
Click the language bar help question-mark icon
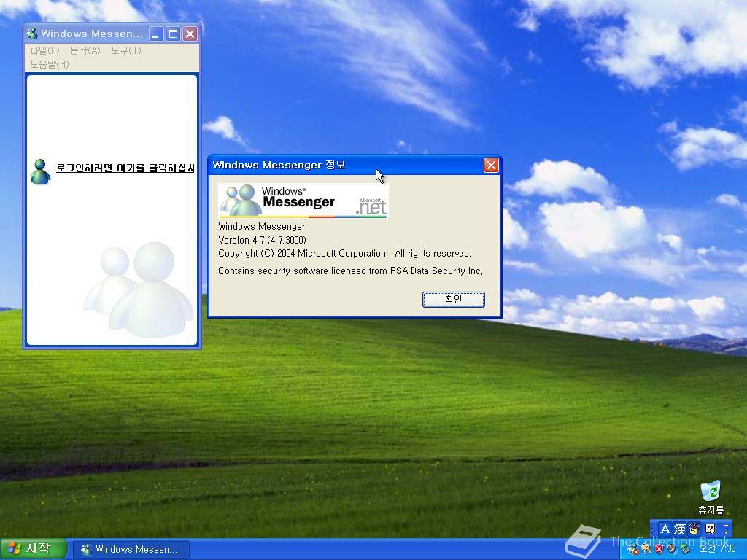click(710, 529)
